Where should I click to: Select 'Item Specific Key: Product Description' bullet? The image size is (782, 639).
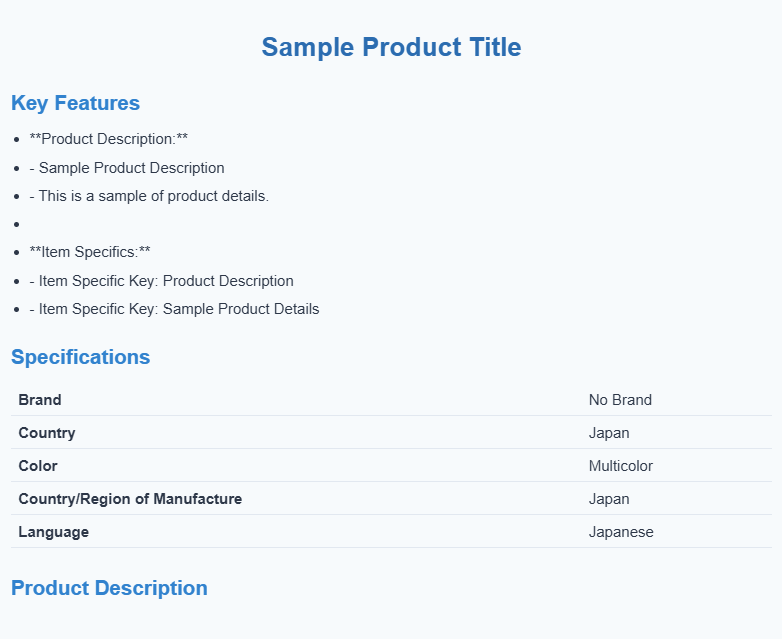tap(161, 281)
